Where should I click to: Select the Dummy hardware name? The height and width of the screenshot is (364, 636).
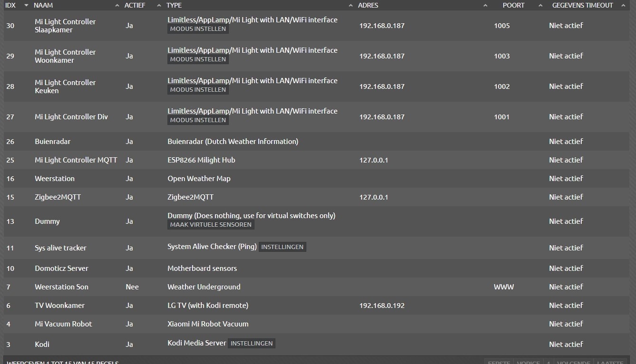[47, 221]
